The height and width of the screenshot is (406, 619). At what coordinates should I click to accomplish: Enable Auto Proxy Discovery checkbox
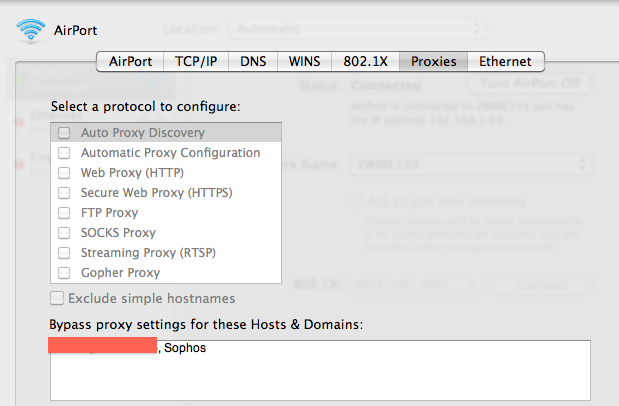[x=64, y=133]
